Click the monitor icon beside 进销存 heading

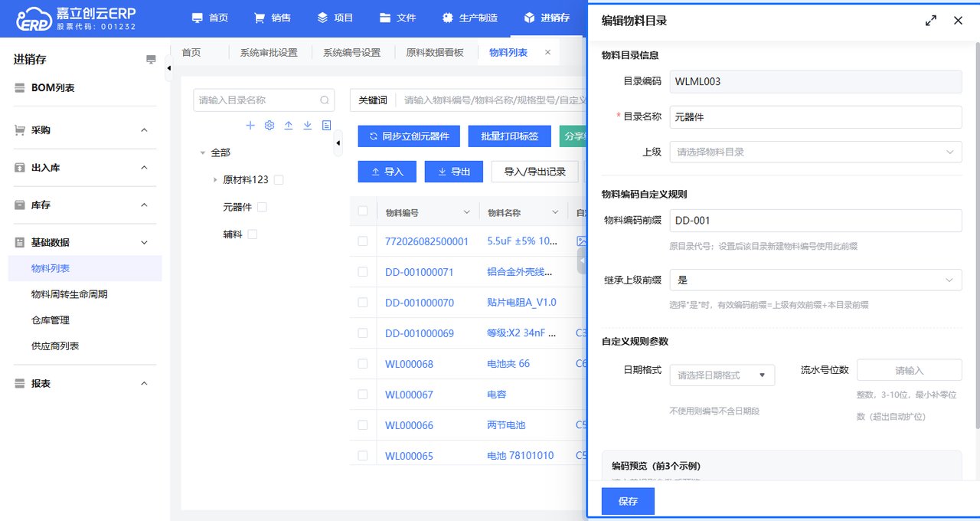click(151, 60)
